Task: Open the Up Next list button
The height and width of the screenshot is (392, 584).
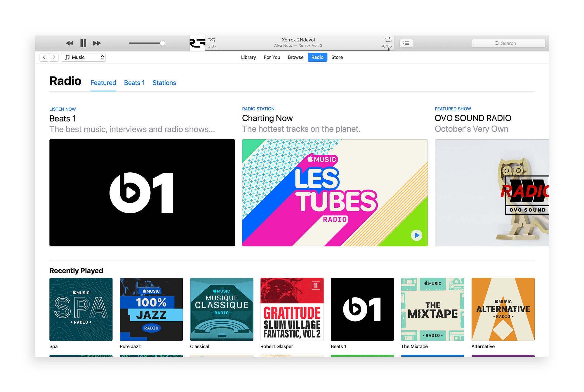Action: (x=406, y=43)
